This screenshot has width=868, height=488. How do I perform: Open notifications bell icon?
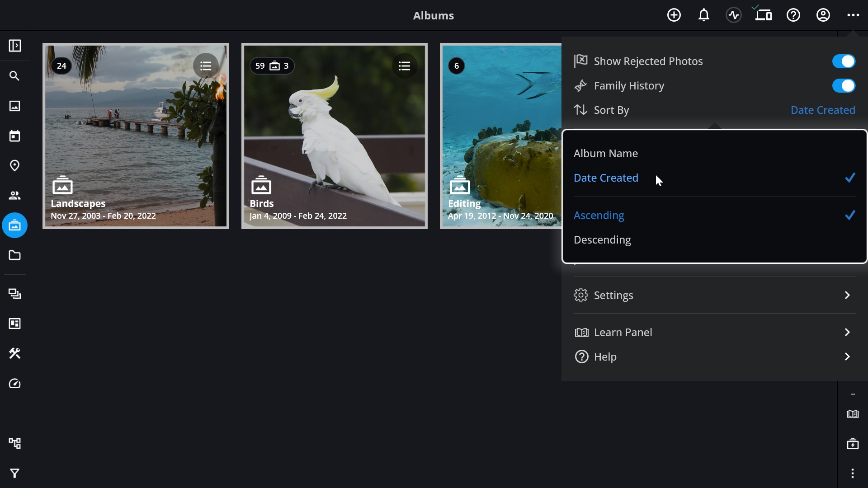(703, 15)
